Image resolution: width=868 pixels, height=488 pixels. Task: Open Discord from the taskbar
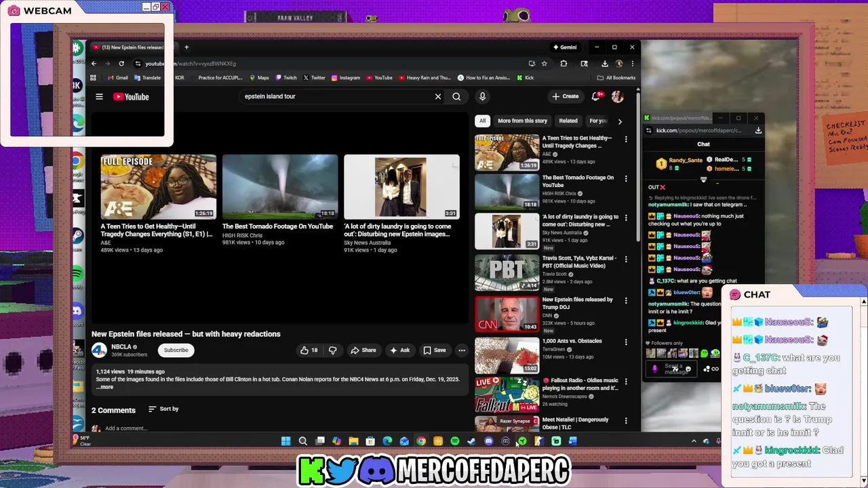pos(488,441)
